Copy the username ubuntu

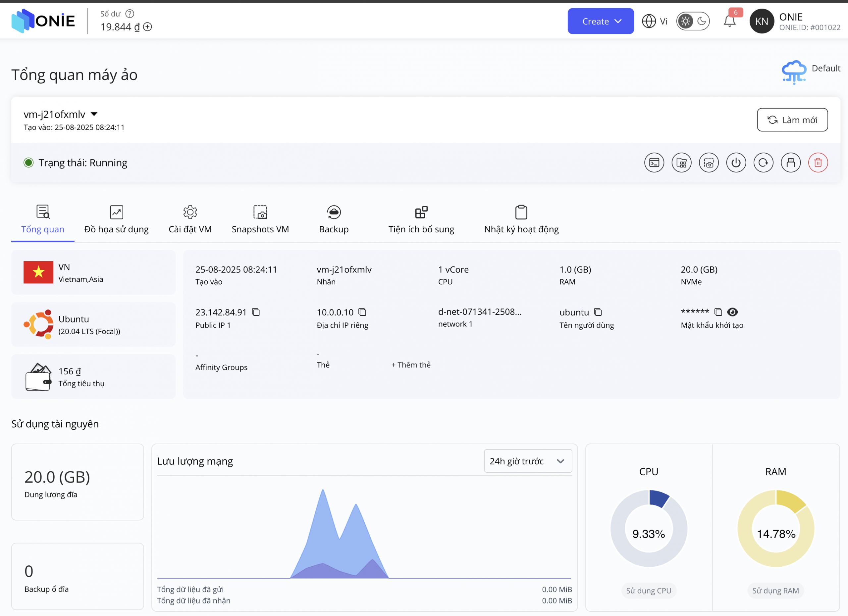pos(598,312)
